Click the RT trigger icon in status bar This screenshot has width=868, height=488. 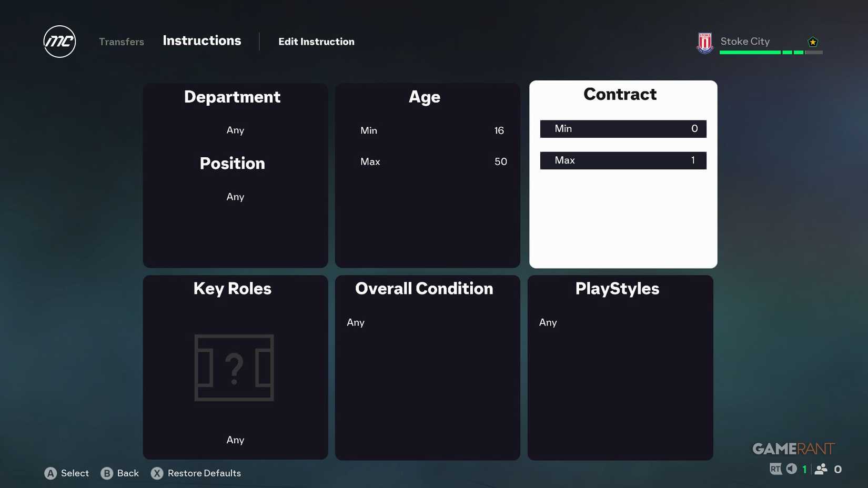(775, 468)
